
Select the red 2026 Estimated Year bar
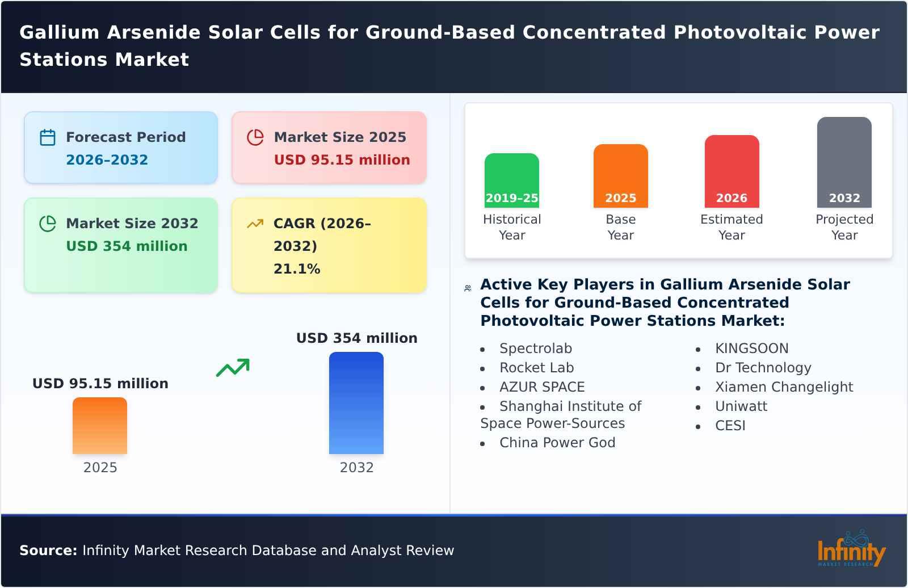point(732,171)
